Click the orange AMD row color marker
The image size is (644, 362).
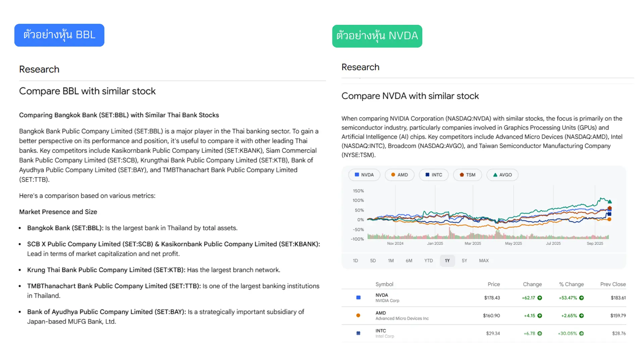358,315
